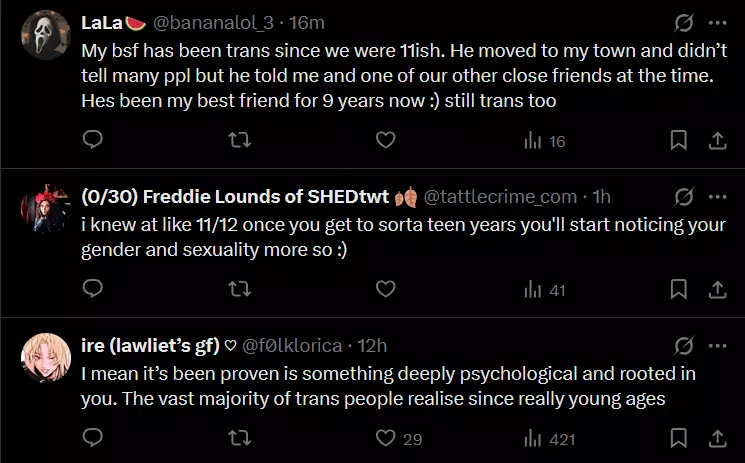Viewport: 745px width, 463px height.
Task: Repost LaLa's tweet about best friend
Action: point(239,141)
